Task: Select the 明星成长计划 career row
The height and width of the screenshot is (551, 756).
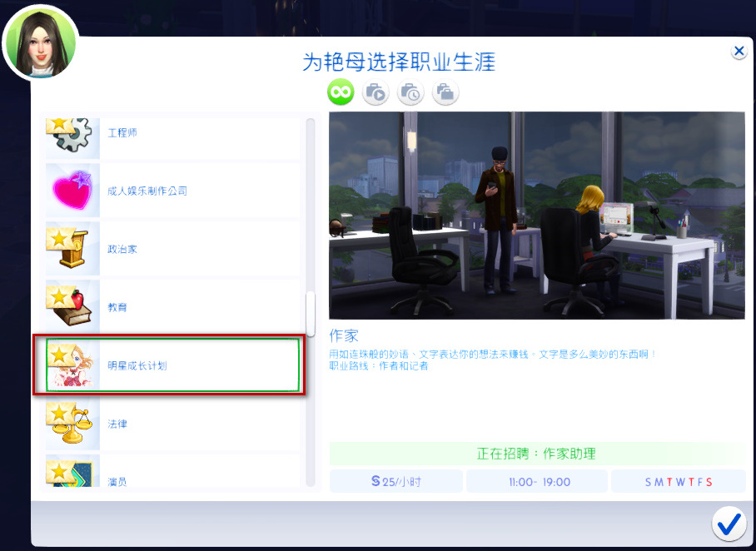Action: coord(172,365)
